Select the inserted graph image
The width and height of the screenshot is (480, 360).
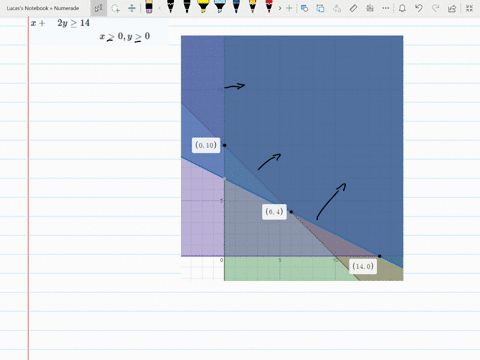(x=292, y=158)
